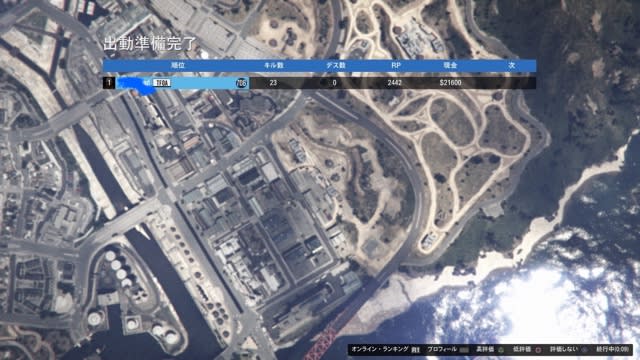Select the triangle icon for high rating
Image resolution: width=640 pixels, height=360 pixels.
tap(501, 350)
